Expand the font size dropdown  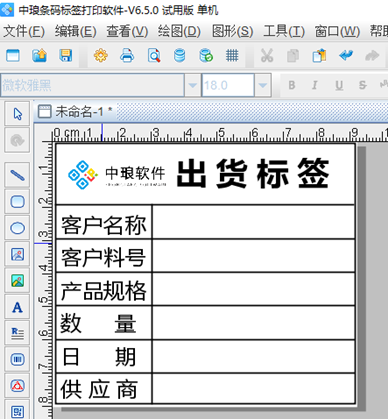point(263,85)
